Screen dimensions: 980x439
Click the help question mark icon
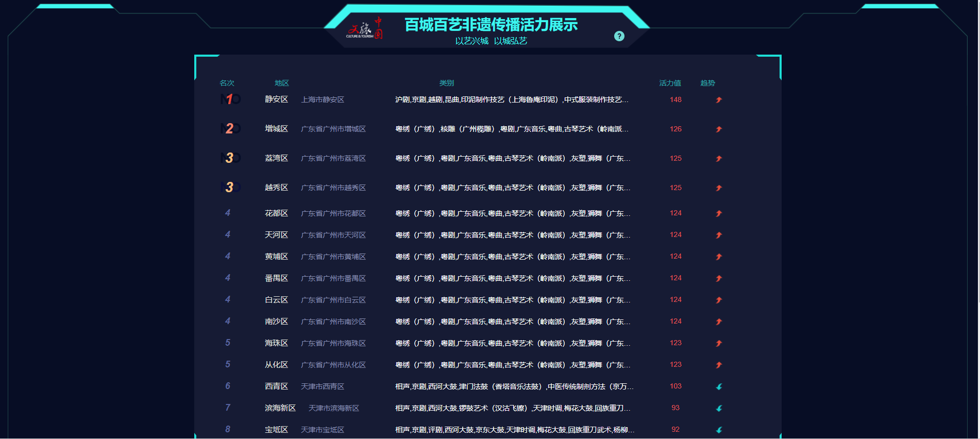pos(619,36)
